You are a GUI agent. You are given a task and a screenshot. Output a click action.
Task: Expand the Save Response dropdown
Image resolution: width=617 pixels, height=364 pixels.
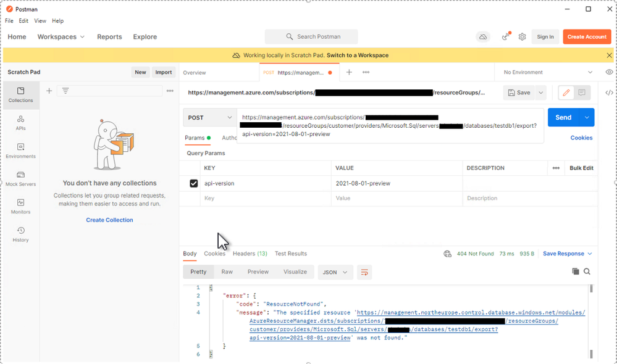click(x=567, y=254)
